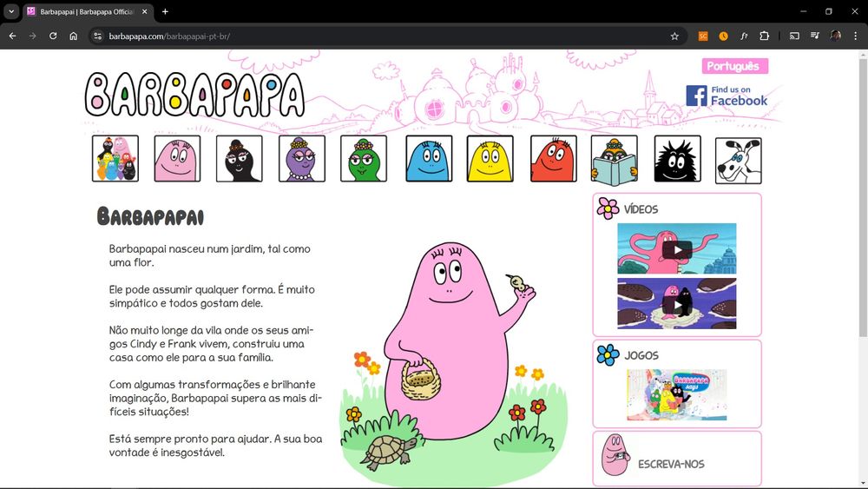Open the Find us on Facebook link
This screenshot has width=868, height=489.
(727, 96)
